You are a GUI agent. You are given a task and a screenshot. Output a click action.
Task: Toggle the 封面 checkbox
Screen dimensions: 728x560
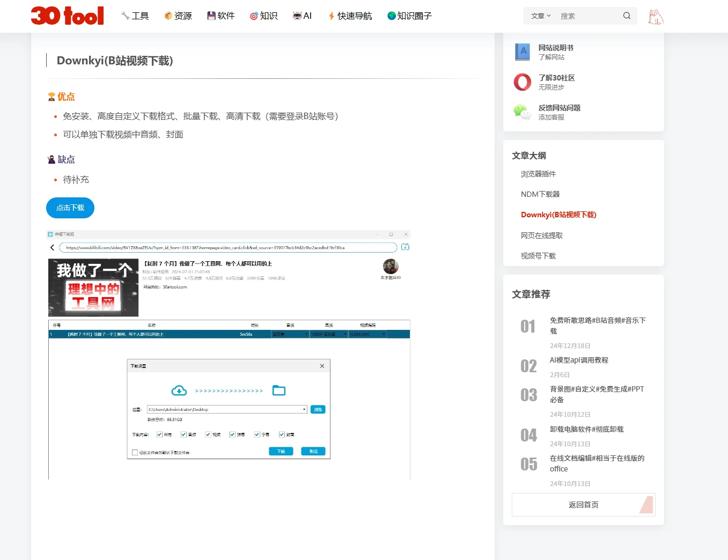(x=282, y=434)
